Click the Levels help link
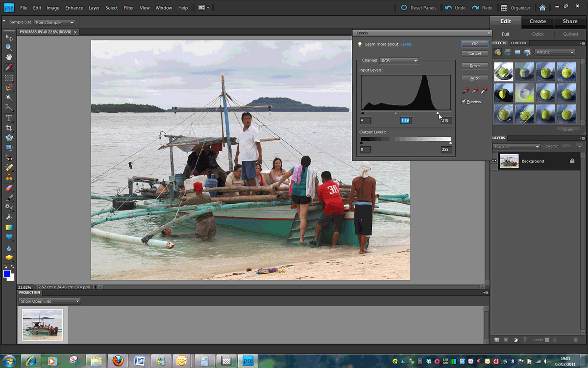This screenshot has height=368, width=588. [406, 44]
